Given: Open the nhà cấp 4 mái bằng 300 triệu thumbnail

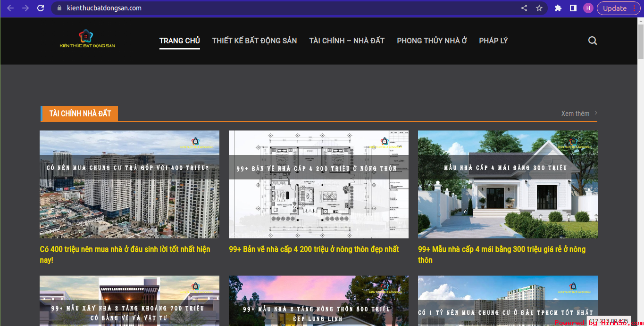Looking at the screenshot, I should (508, 184).
